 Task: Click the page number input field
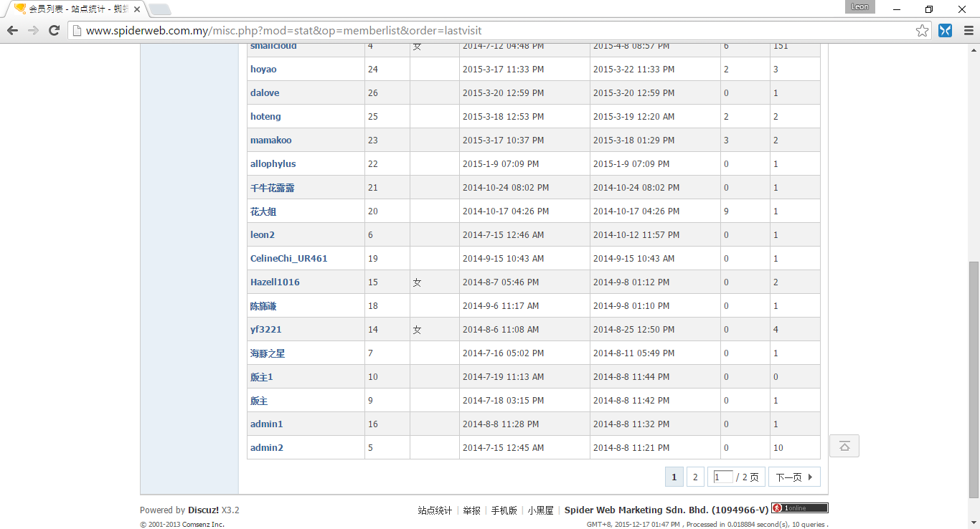[x=723, y=477]
